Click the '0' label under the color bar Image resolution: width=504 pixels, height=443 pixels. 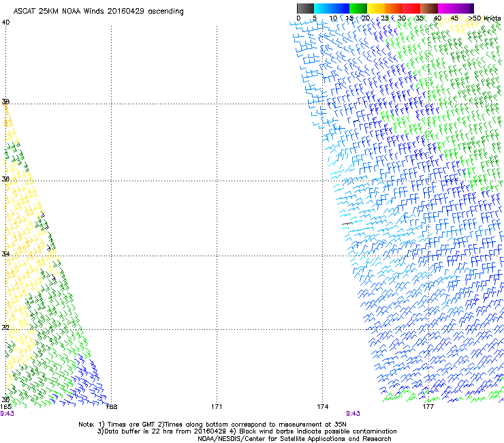298,18
